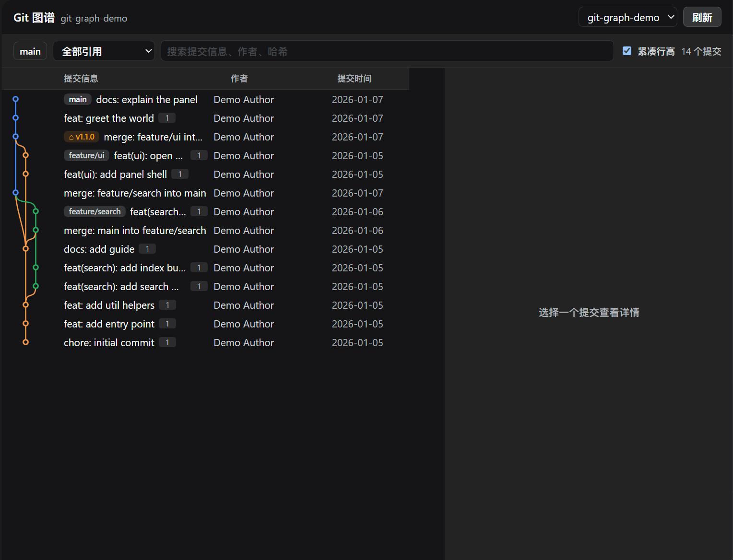Click file count badge on 'feat: add entry point'
Image resolution: width=733 pixels, height=560 pixels.
coord(167,324)
